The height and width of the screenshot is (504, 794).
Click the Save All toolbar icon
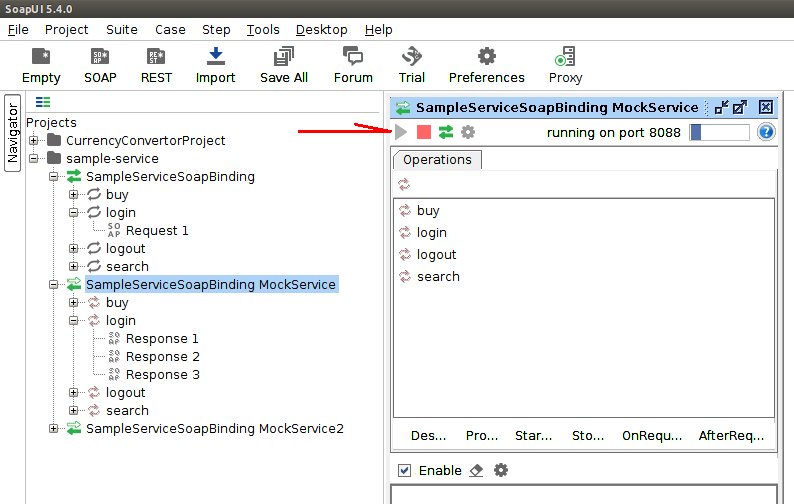(x=283, y=57)
